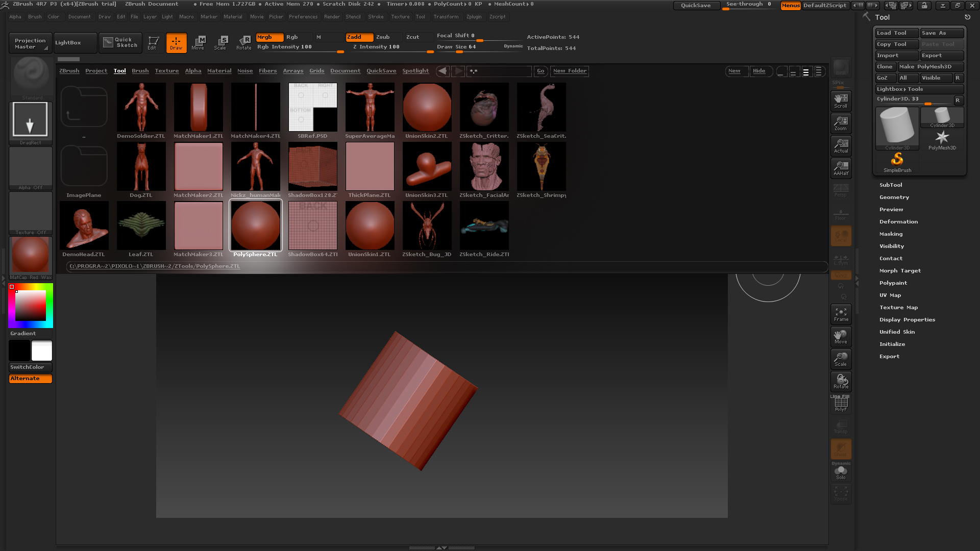This screenshot has height=551, width=980.
Task: Toggle the PolyF line fill icon
Action: pos(841,404)
